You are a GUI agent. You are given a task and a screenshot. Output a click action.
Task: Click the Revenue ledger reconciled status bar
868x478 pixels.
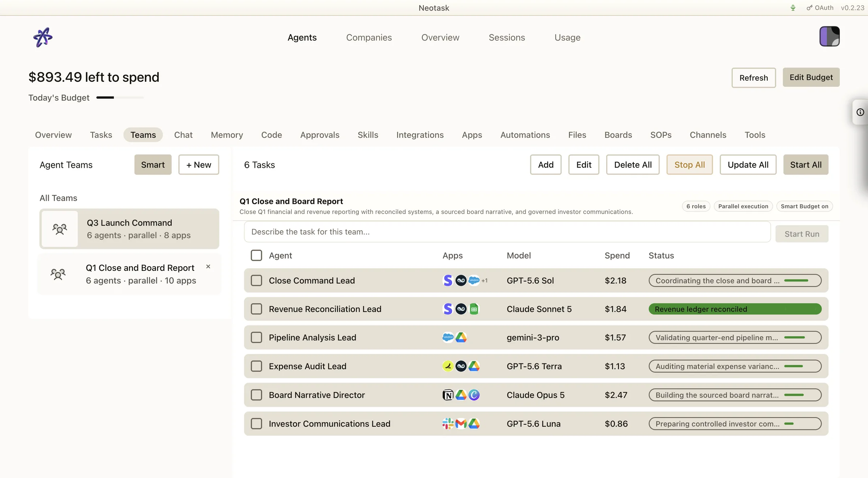click(735, 309)
